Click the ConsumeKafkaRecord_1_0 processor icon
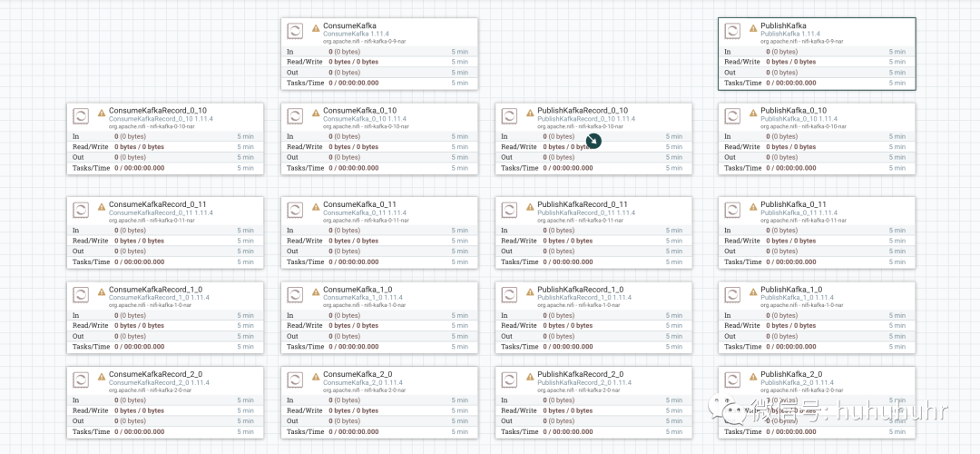The image size is (980, 454). tap(81, 294)
